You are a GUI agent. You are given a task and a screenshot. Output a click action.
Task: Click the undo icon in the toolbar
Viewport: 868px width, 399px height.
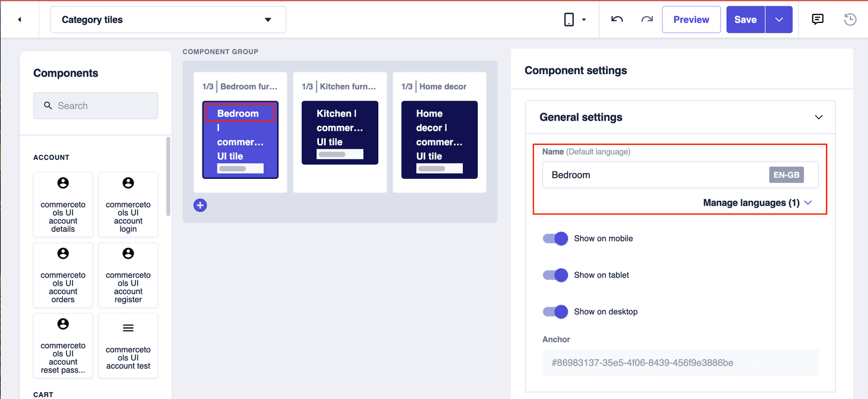click(x=616, y=19)
